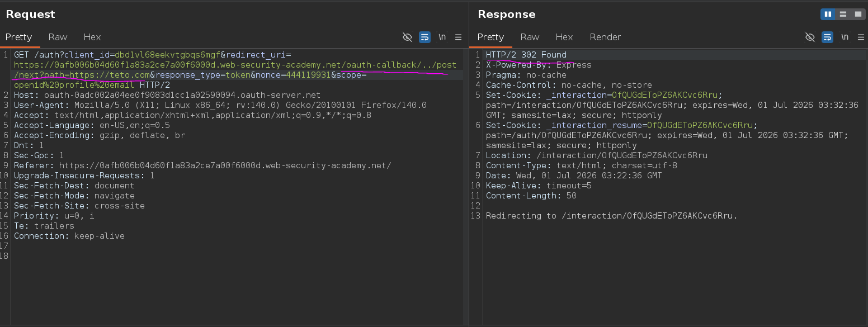Click the Referer header line
This screenshot has height=327, width=868.
[202, 165]
